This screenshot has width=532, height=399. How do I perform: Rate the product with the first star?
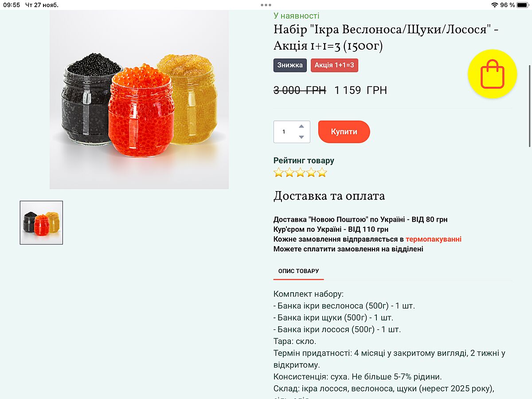coord(279,173)
